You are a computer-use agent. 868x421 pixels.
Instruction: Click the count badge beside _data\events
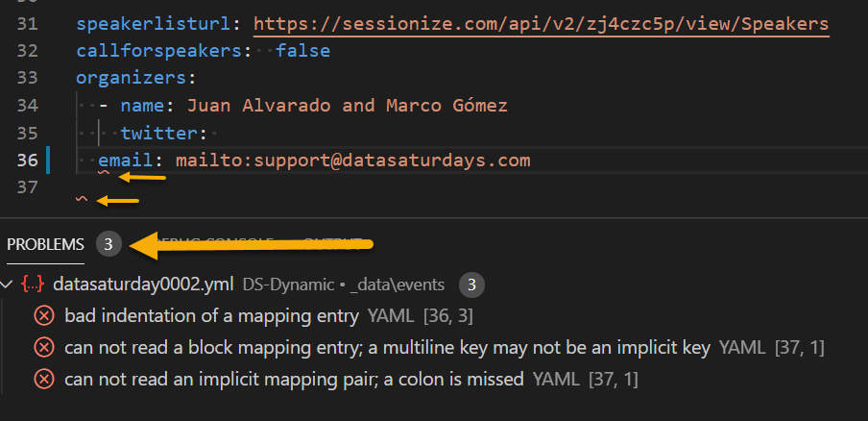[471, 285]
